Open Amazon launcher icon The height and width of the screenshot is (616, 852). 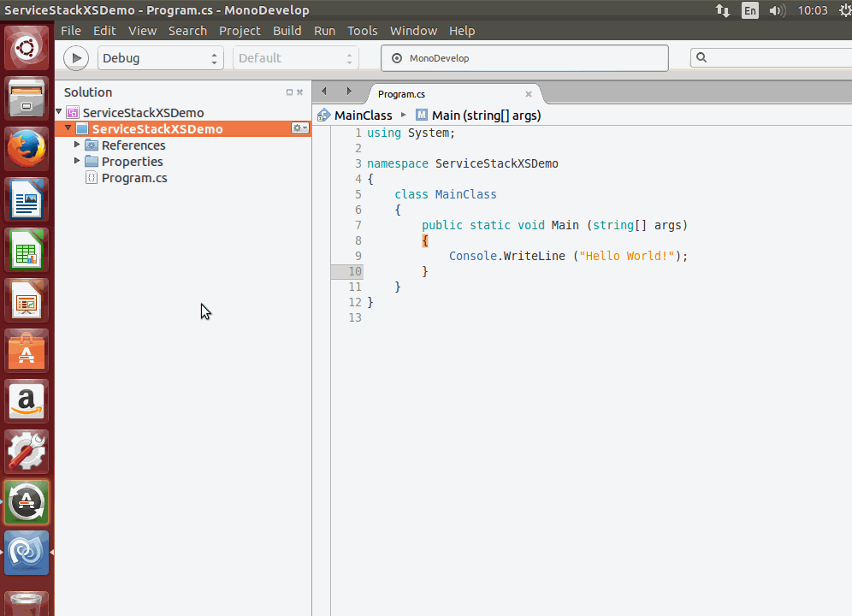coord(27,401)
